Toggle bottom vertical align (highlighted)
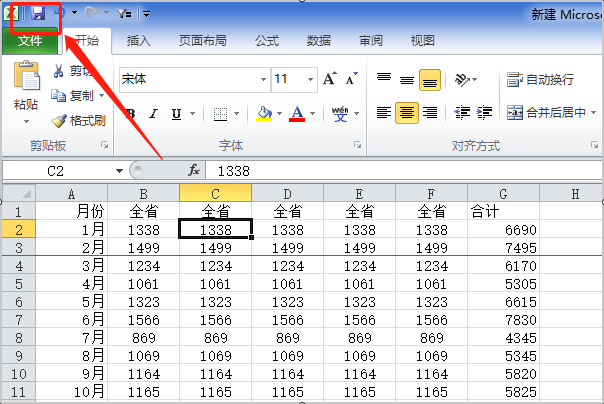The height and width of the screenshot is (404, 604). [430, 80]
